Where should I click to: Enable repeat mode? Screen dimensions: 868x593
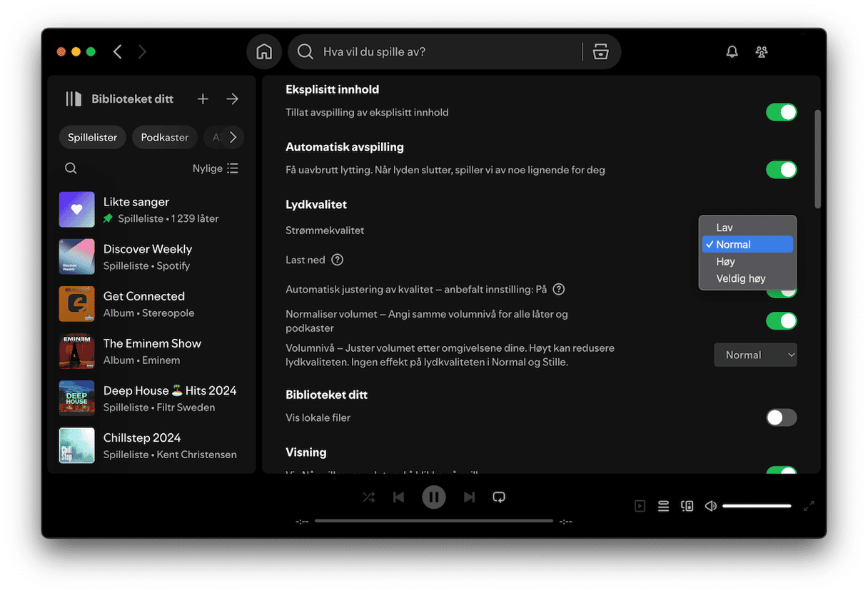pyautogui.click(x=500, y=497)
